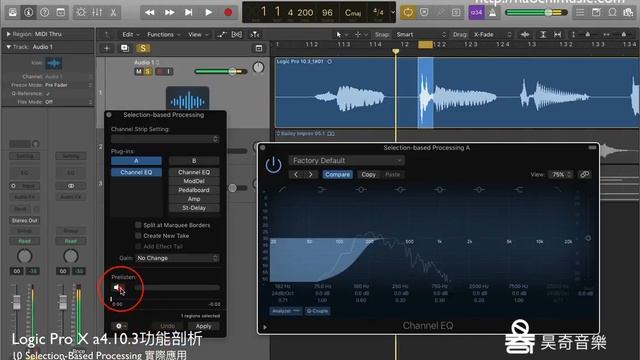Open the List Editors icon
Viewport: 640px width, 360px height.
580,13
